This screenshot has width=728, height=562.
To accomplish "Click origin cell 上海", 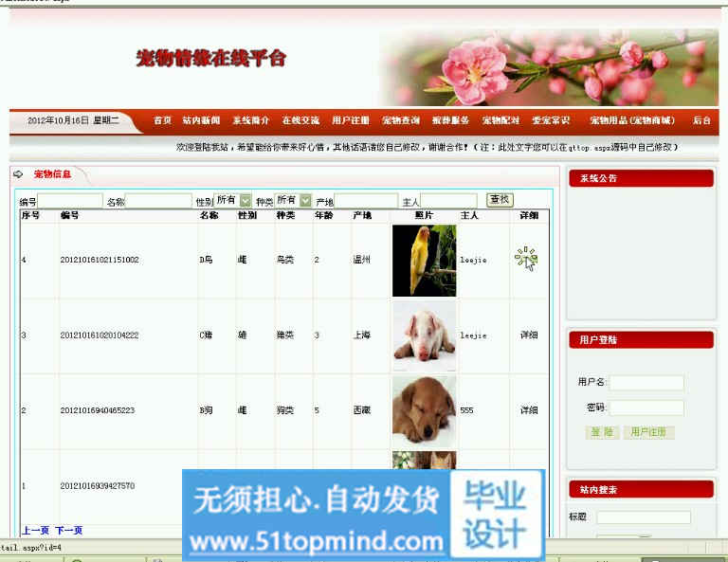I will pos(362,335).
